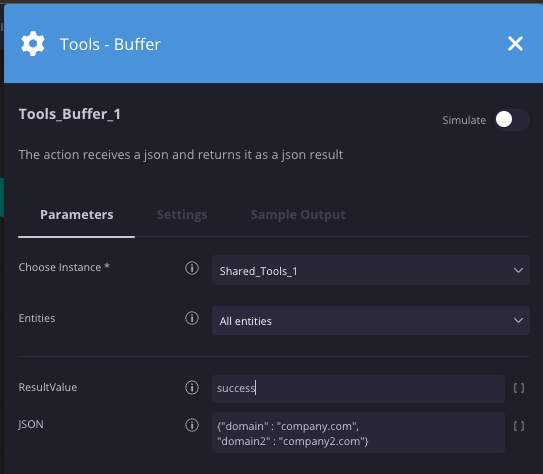
Task: Click the gear icon in Tools - Buffer header
Action: coord(33,44)
